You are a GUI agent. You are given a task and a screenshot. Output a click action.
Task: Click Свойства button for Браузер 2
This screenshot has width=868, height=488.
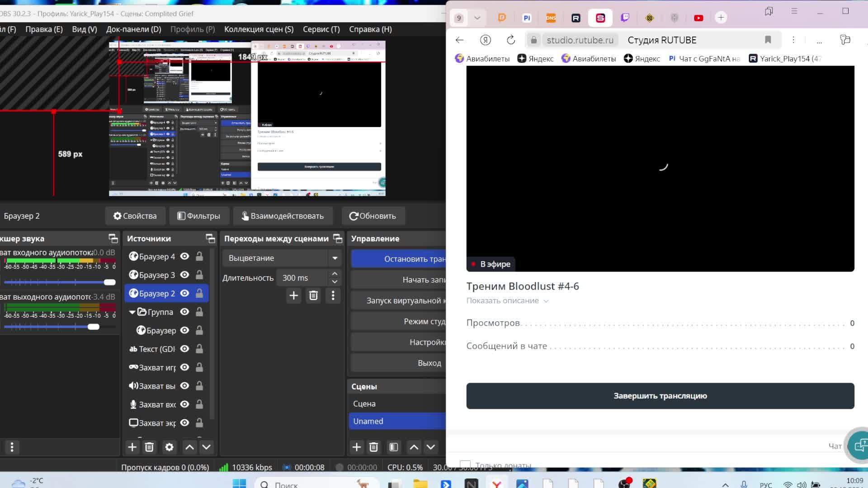click(135, 216)
